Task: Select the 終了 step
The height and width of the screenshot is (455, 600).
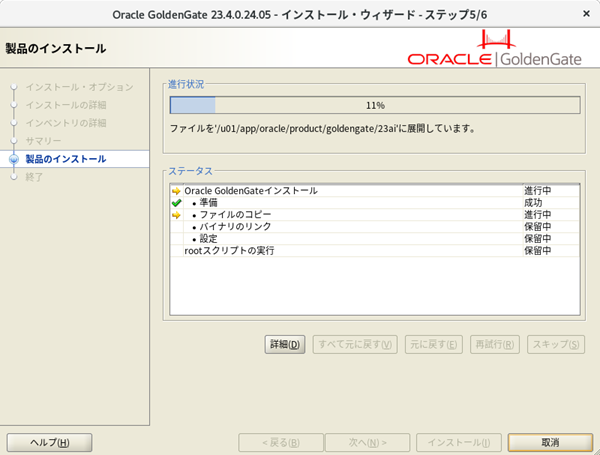Action: tap(34, 177)
